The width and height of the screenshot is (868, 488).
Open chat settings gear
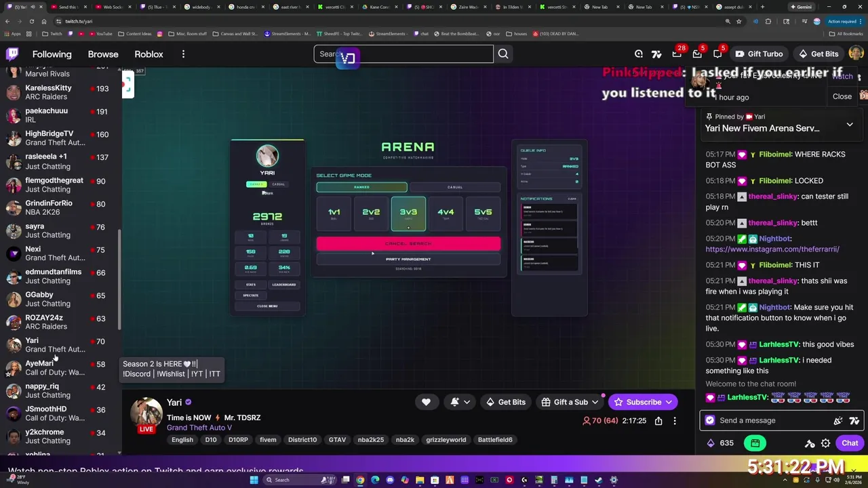[825, 443]
